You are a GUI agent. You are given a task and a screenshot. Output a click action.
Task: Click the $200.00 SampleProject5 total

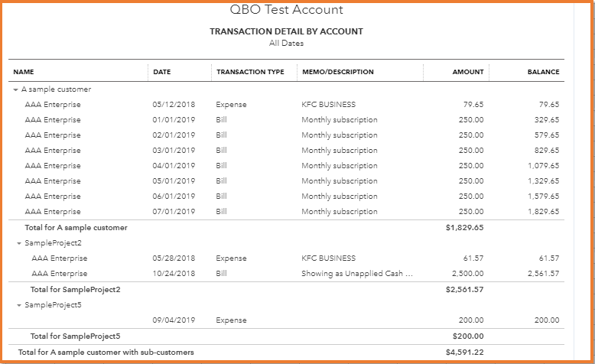(466, 336)
